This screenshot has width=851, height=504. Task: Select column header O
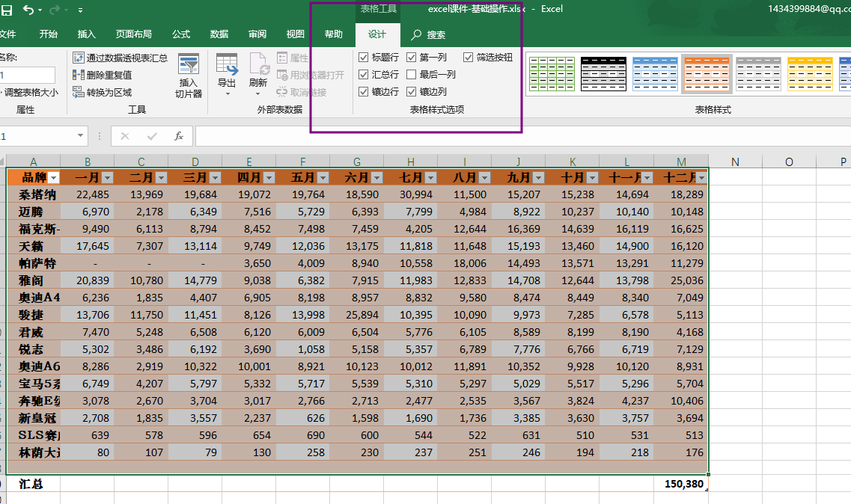(789, 162)
